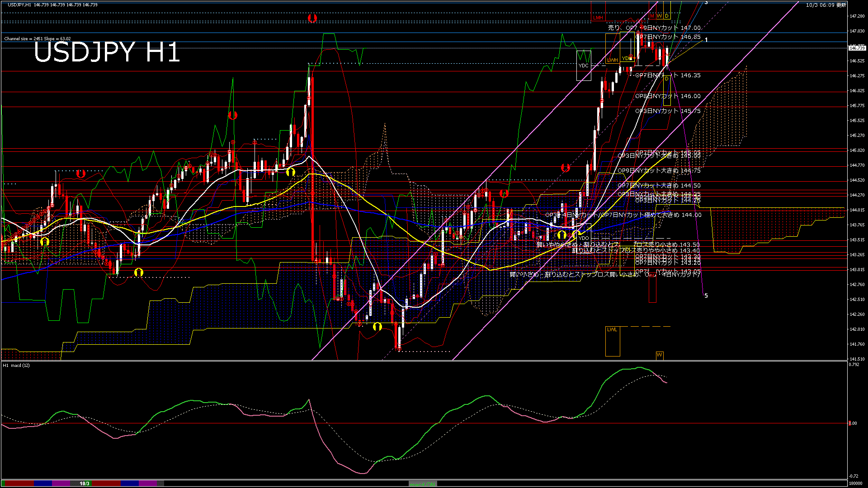868x488 pixels.
Task: Click the red arrow marker near the 144.770 line
Action: click(x=565, y=168)
